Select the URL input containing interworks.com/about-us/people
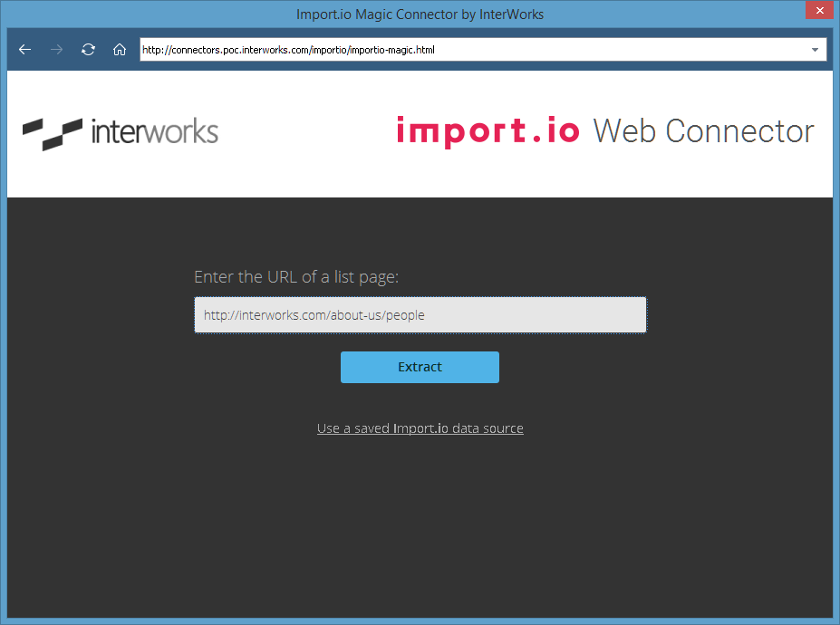Image resolution: width=840 pixels, height=625 pixels. click(420, 314)
